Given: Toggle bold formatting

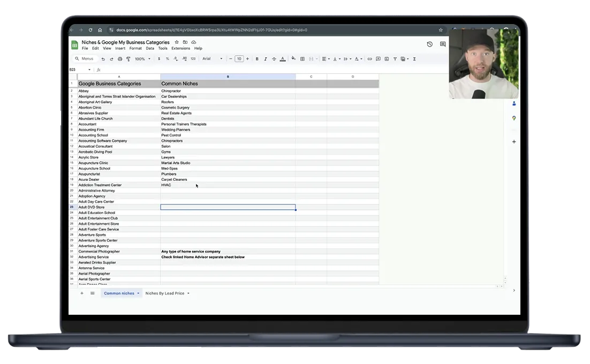Looking at the screenshot, I should [257, 59].
